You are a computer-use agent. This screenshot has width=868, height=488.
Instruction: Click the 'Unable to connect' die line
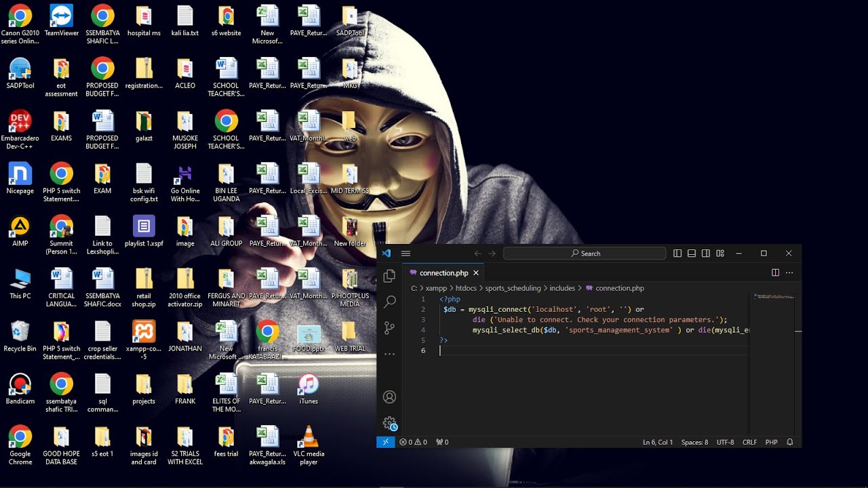point(600,319)
